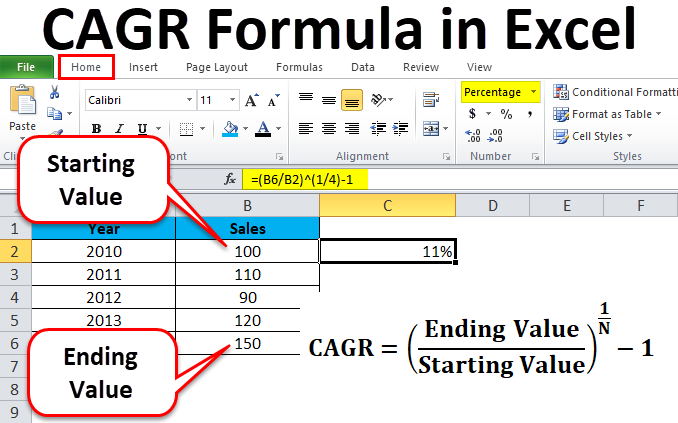678x423 pixels.
Task: Expand the Borders options arrow
Action: click(x=202, y=128)
